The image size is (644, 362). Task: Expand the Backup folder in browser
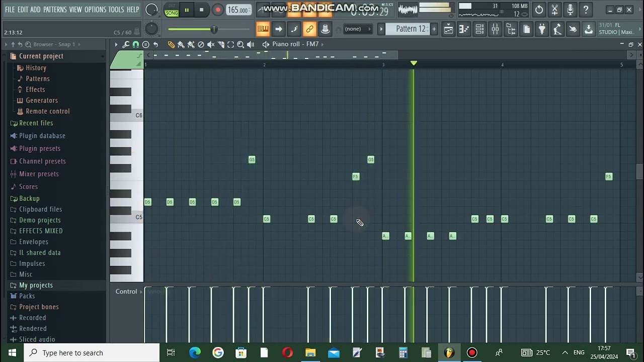point(29,199)
